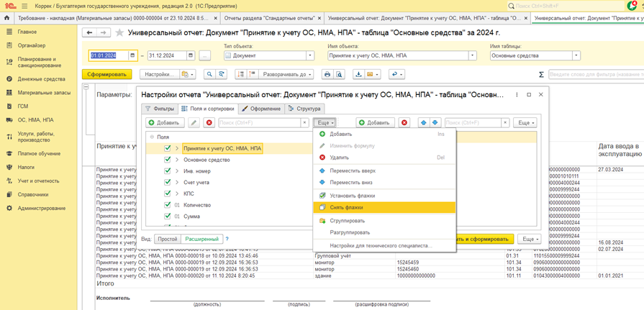Go forward with the right arrow button
This screenshot has height=310, width=644.
coord(104,33)
